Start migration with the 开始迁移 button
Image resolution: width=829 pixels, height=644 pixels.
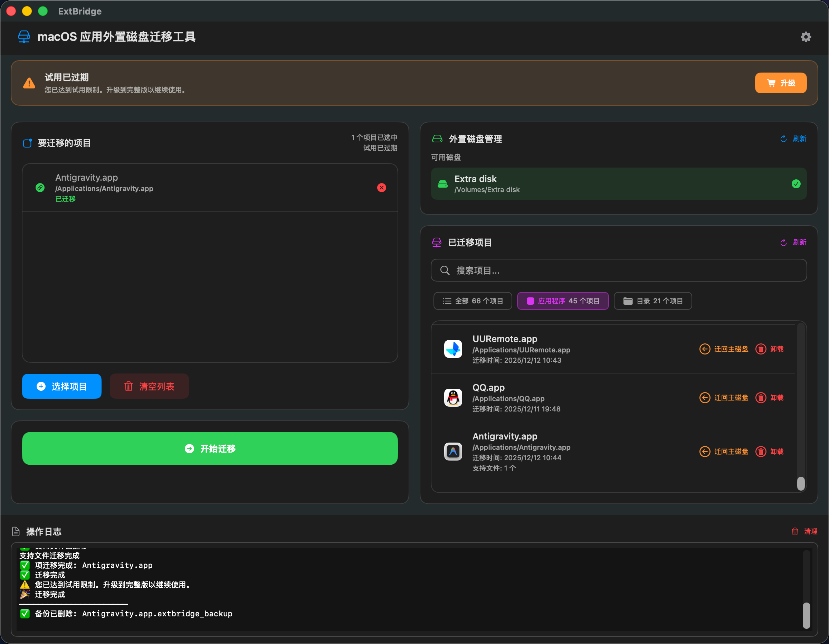210,448
